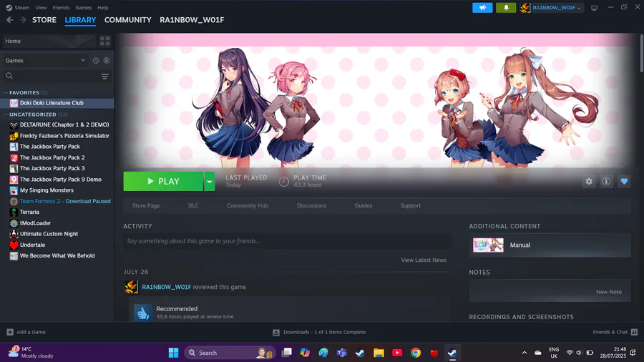Open File Explorer from the taskbar
This screenshot has width=644, height=362.
pos(379,353)
